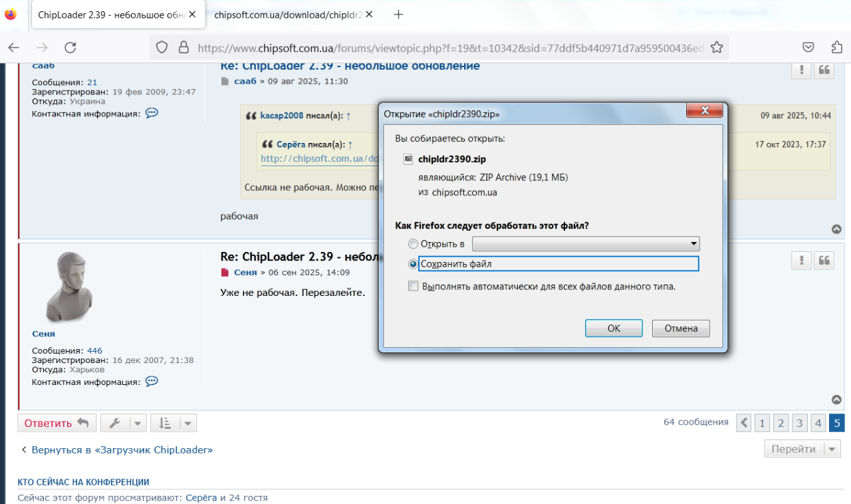Select the 'Сохранить файл' radio button
The width and height of the screenshot is (851, 504).
click(x=414, y=264)
